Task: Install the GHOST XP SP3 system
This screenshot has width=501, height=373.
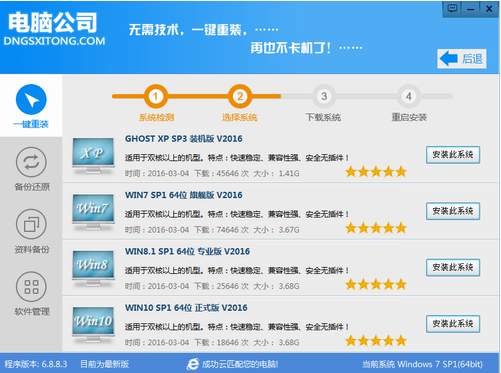Action: (x=453, y=155)
